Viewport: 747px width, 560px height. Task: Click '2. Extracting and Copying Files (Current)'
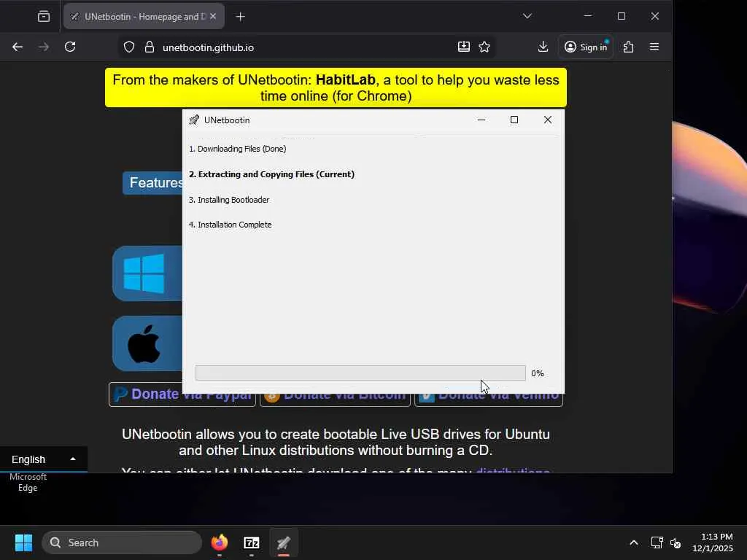pos(271,174)
